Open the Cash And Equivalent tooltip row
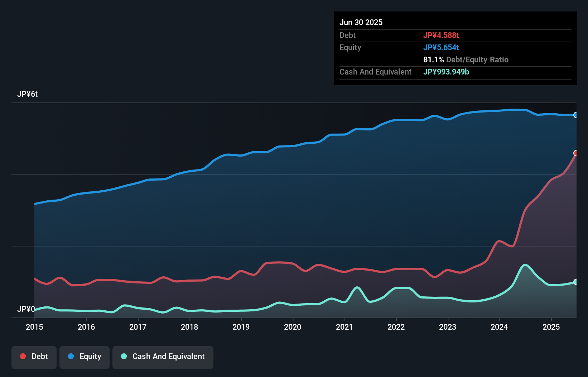 pyautogui.click(x=375, y=72)
